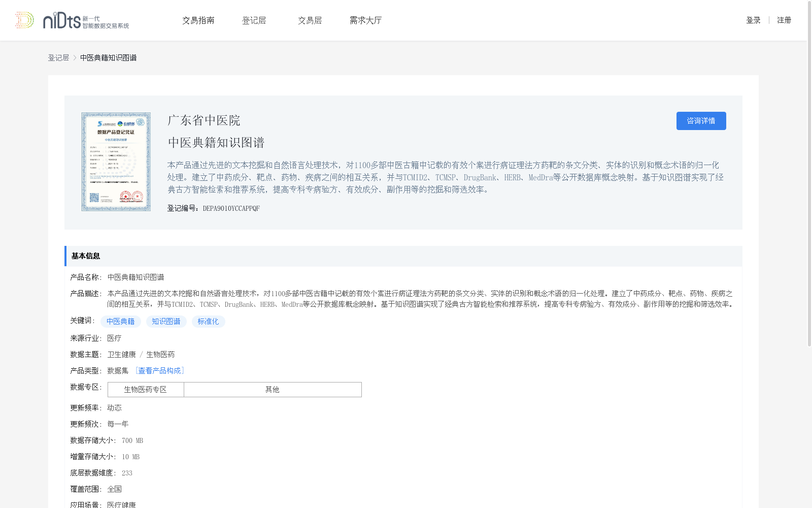
Task: Click the vertical page scrollbar
Action: click(x=809, y=174)
